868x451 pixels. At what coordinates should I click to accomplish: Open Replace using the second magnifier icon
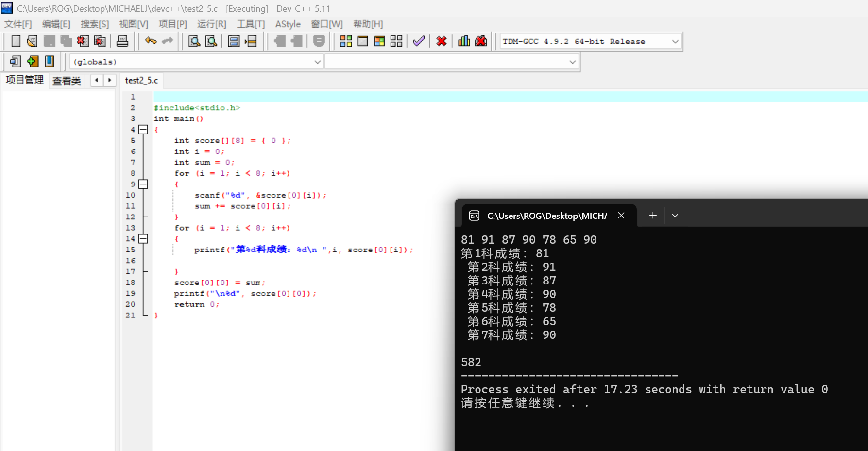(211, 41)
